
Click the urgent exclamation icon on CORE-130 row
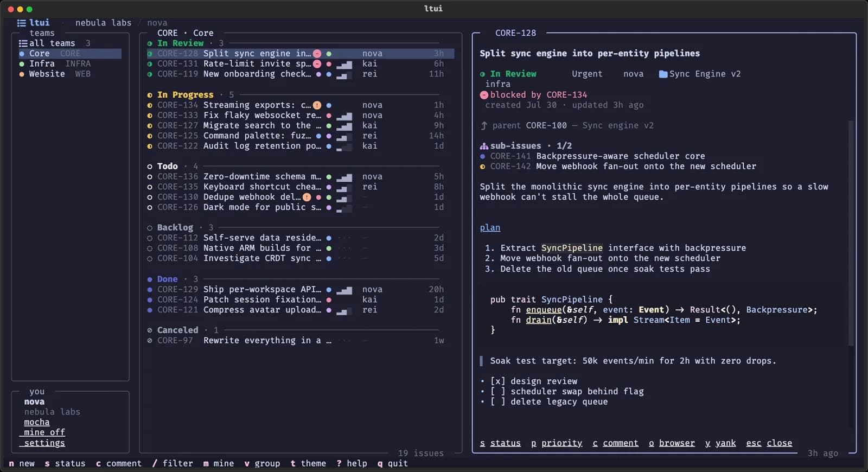coord(307,197)
